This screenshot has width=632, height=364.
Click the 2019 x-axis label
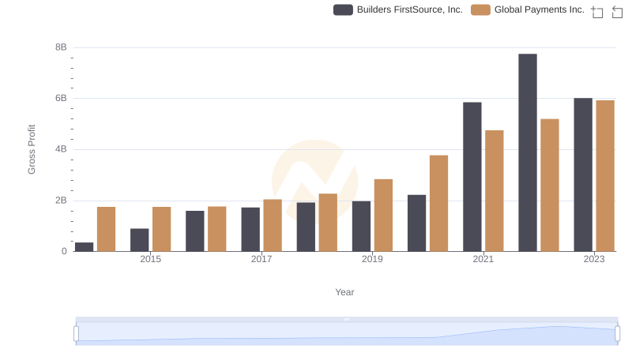372,259
